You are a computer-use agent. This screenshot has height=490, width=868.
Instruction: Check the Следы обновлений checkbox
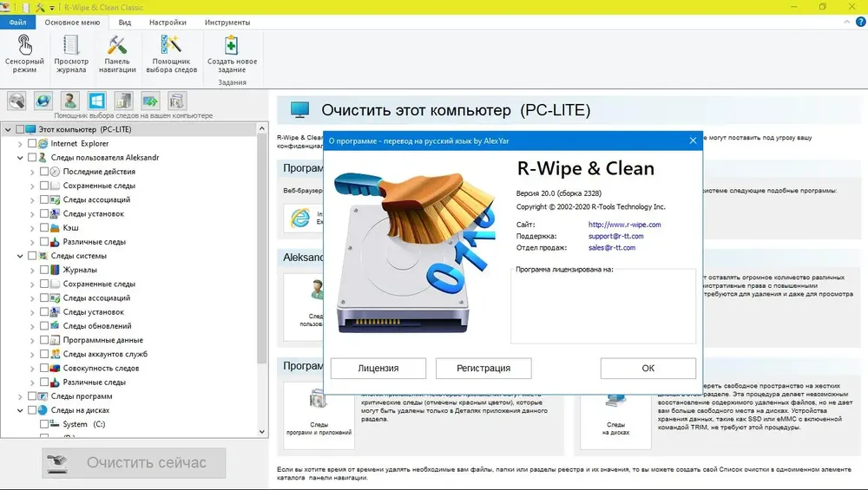(x=44, y=326)
